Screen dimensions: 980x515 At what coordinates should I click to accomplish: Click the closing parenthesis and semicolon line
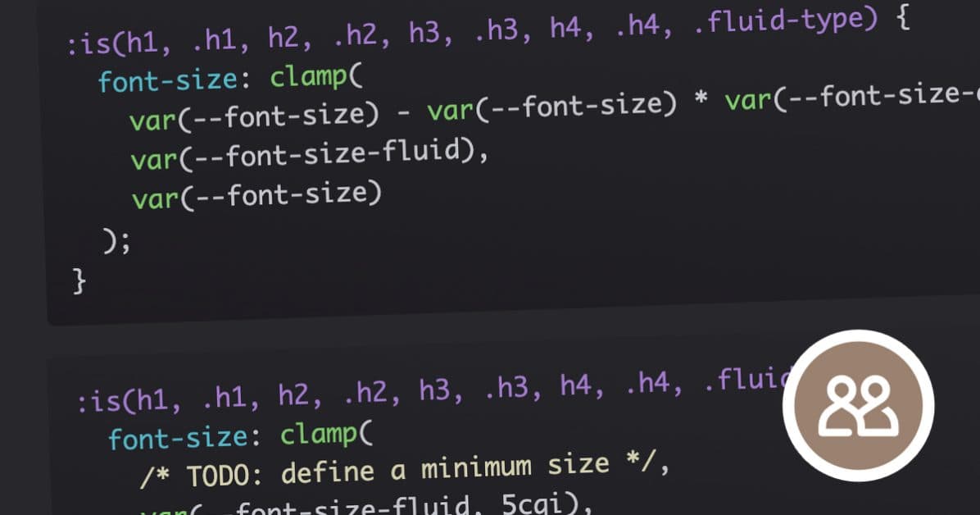(x=116, y=240)
